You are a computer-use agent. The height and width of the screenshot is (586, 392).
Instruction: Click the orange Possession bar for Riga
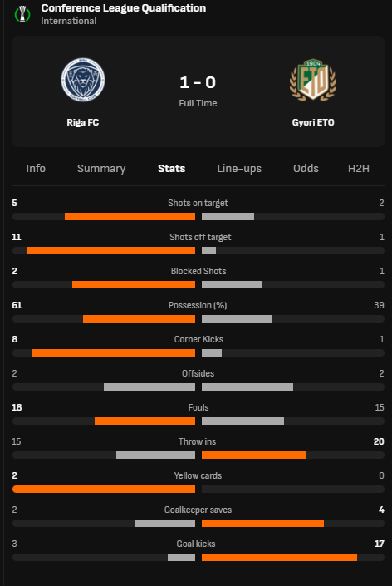(x=139, y=319)
